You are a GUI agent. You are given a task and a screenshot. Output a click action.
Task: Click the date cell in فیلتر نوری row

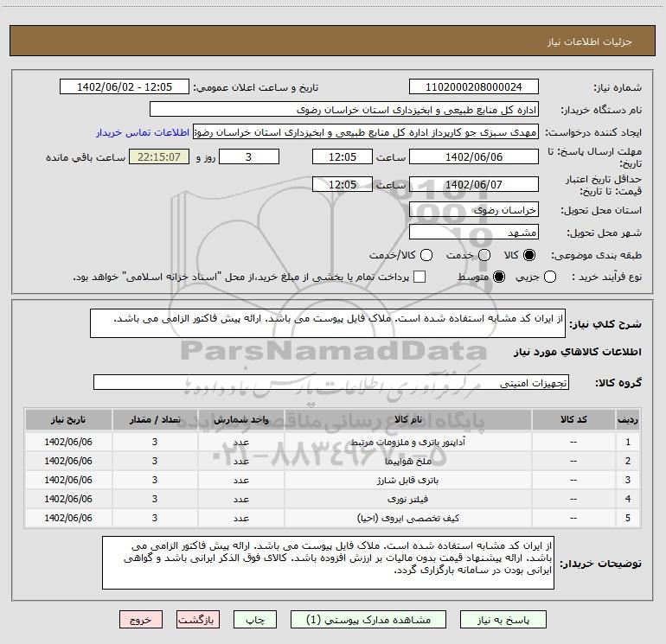coord(68,500)
